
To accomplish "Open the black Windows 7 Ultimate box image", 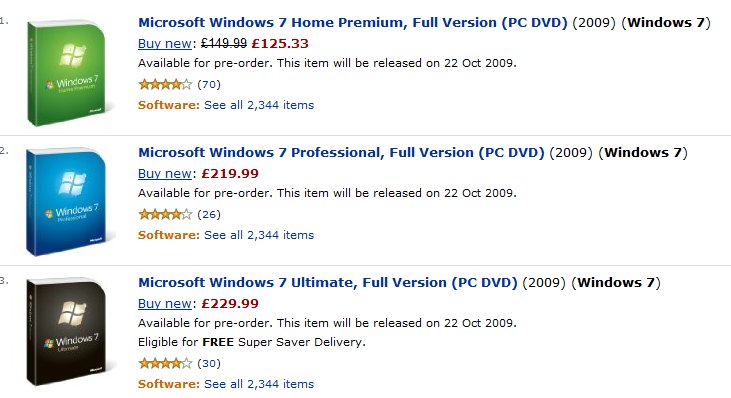I will click(x=69, y=332).
